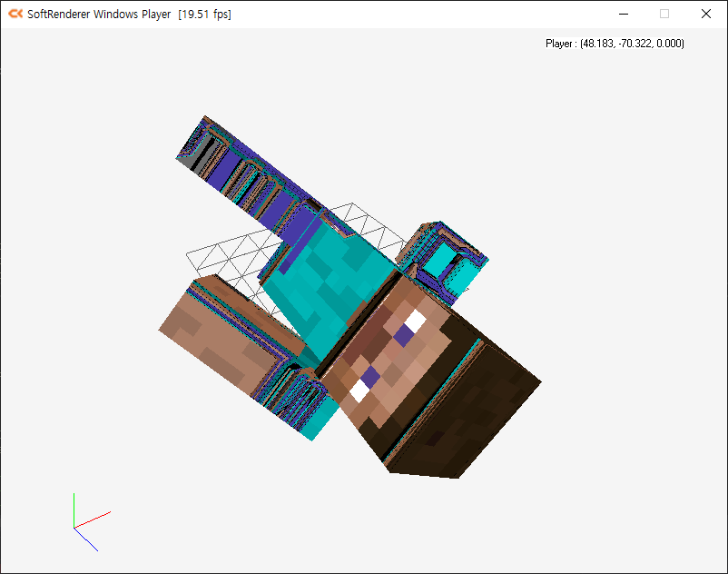
Task: Click the orange SoftRenderer app icon
Action: pyautogui.click(x=15, y=14)
